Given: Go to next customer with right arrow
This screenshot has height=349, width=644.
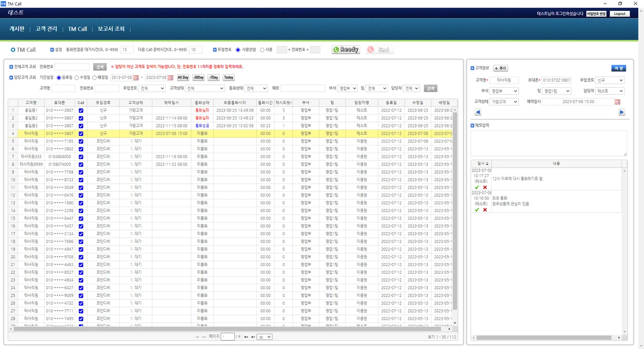Looking at the screenshot, I should tap(621, 112).
